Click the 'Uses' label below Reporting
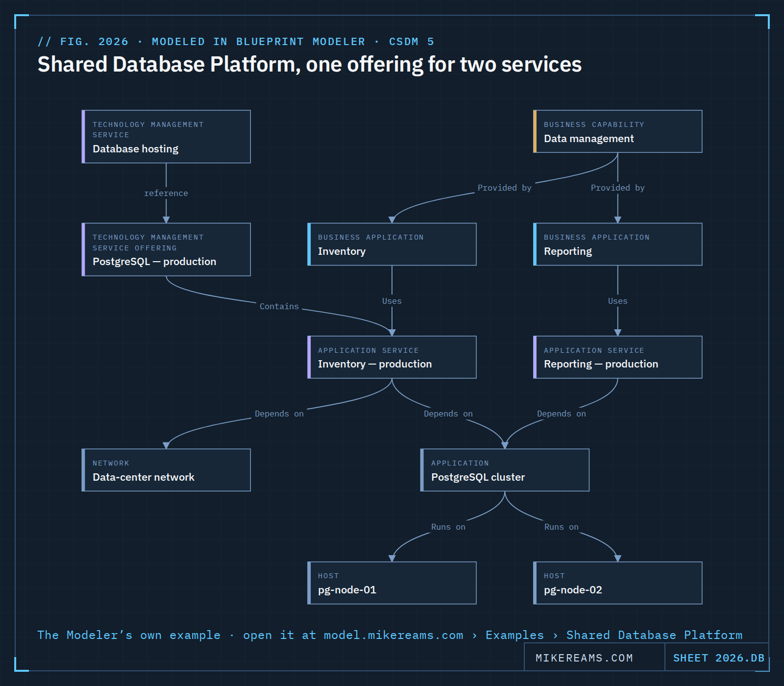784x686 pixels. point(617,301)
